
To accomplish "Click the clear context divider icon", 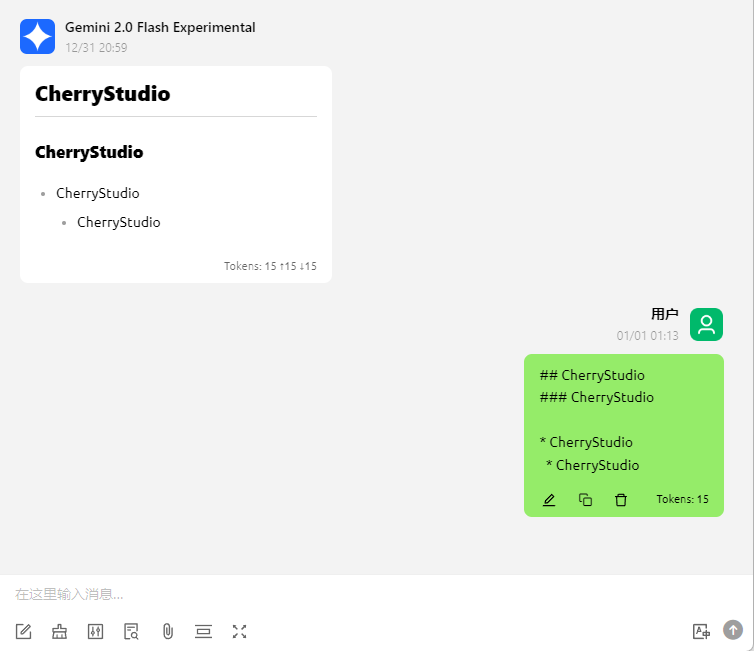I will (203, 631).
